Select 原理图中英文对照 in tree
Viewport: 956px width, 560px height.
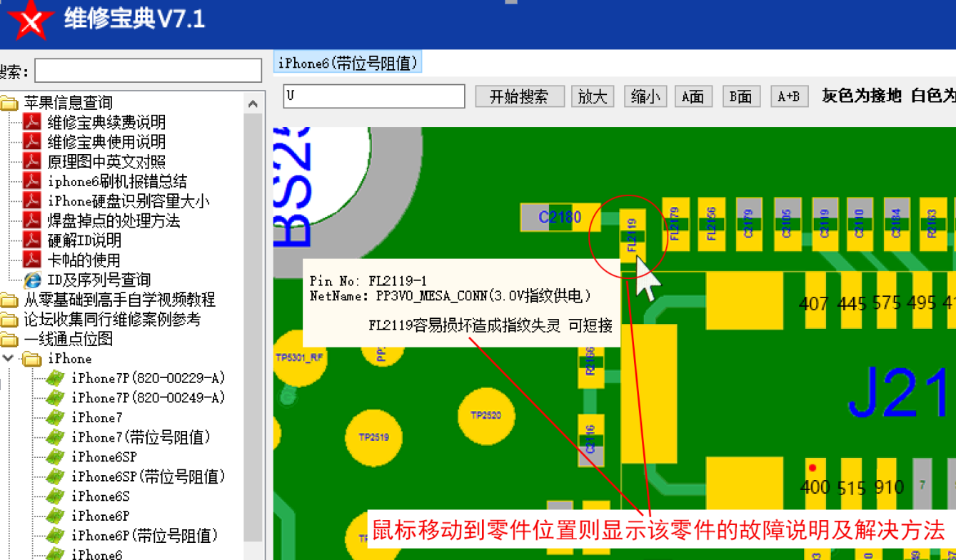tap(106, 162)
